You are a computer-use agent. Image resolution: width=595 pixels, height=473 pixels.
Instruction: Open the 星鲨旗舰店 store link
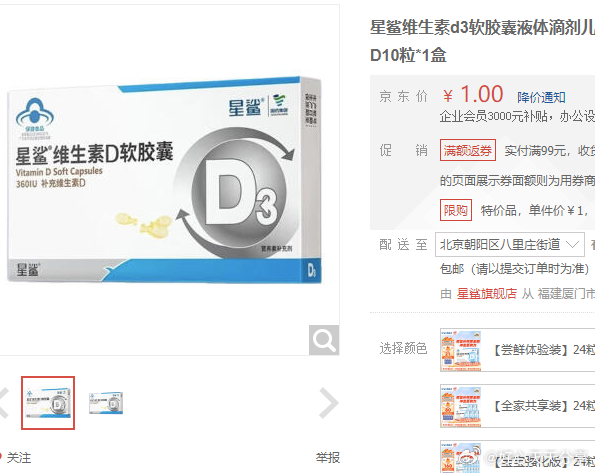[x=486, y=293]
